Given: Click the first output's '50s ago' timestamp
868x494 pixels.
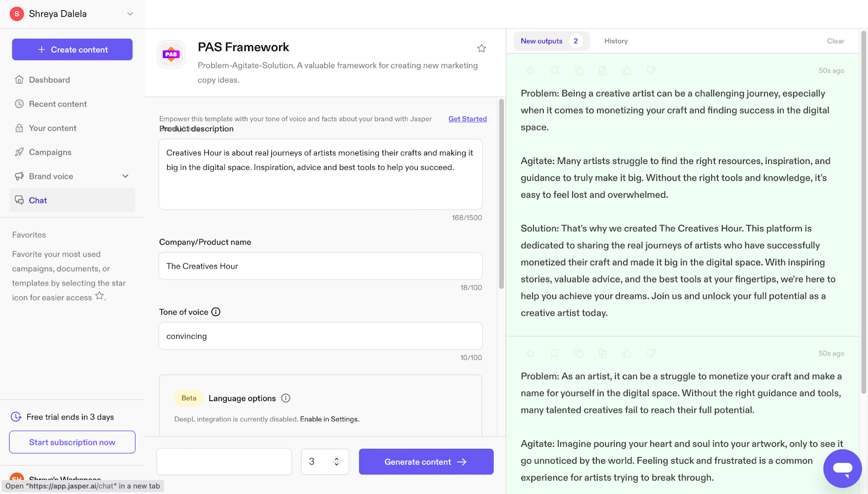Looking at the screenshot, I should [831, 71].
